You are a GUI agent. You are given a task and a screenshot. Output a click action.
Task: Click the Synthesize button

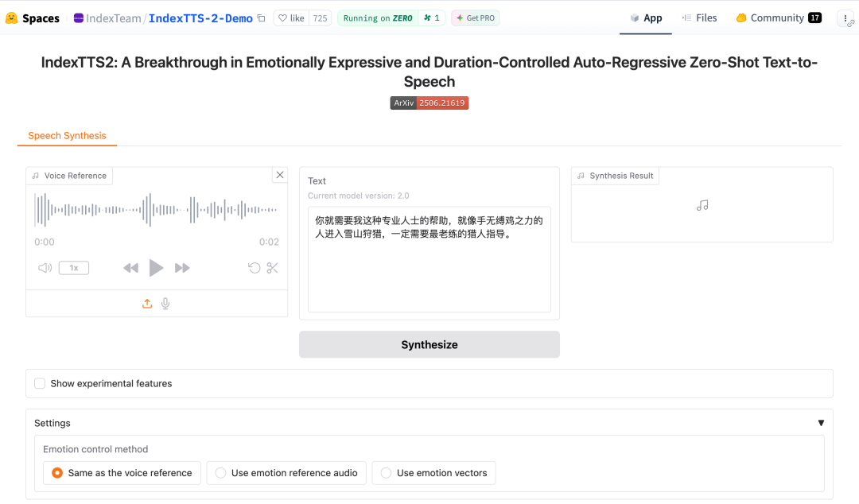click(x=429, y=344)
